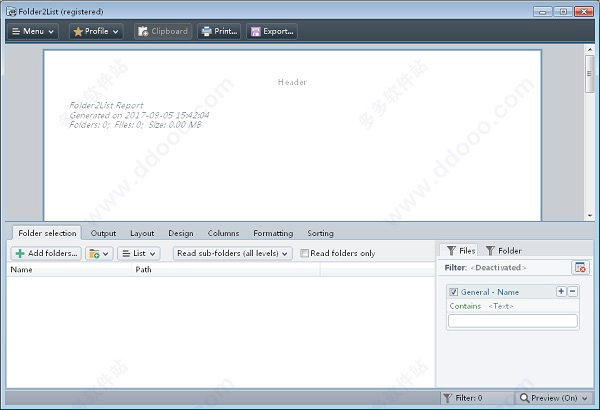The image size is (600, 410).
Task: Open the Menu dropdown button
Action: [33, 31]
